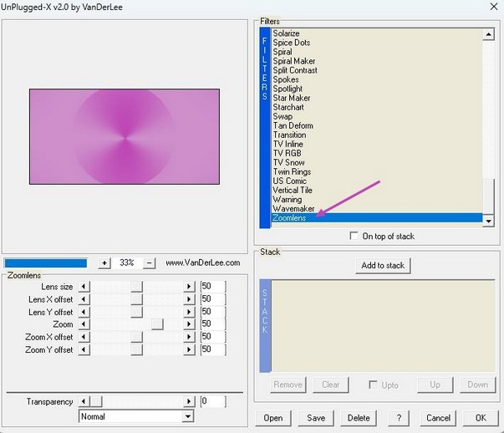Increase Lens X offset with right arrow
The width and height of the screenshot is (504, 433).
point(190,299)
